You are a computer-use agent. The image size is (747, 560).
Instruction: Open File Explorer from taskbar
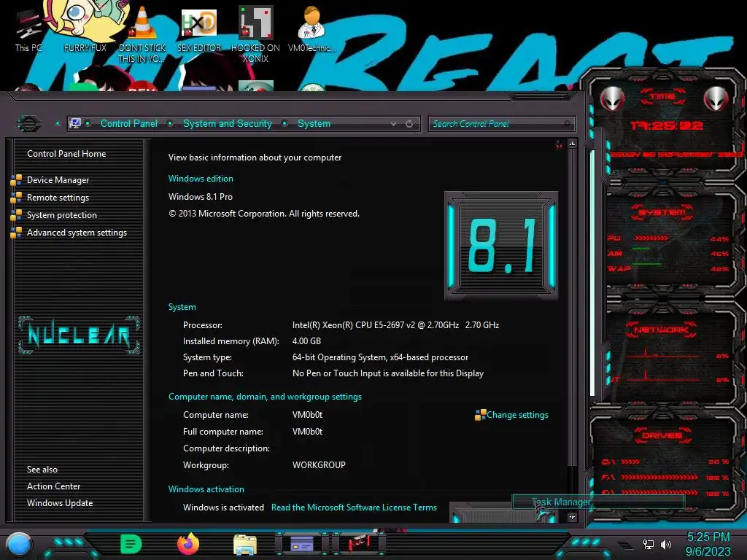point(245,545)
